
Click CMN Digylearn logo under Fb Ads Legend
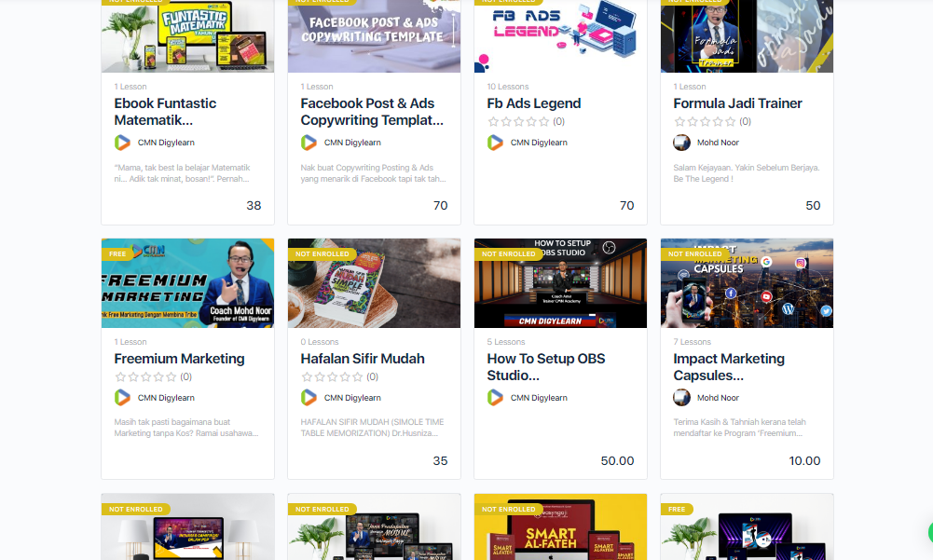(x=495, y=143)
